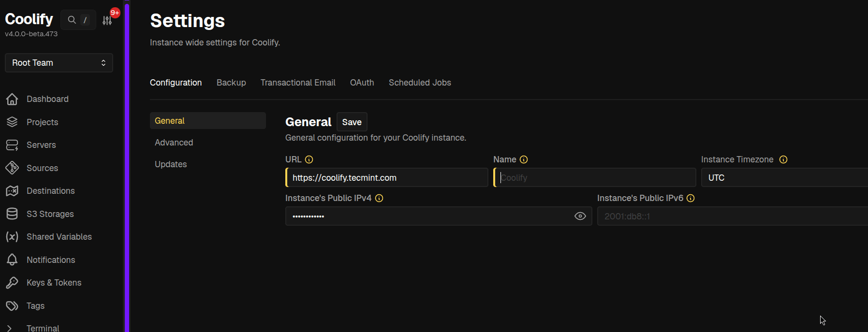Go to Servers page
Viewport: 868px width, 332px height.
41,145
